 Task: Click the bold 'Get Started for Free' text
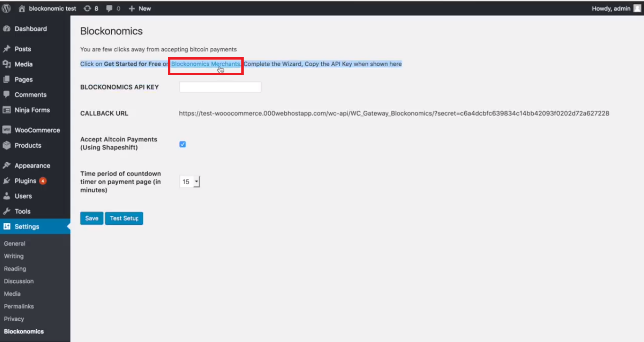coord(132,64)
